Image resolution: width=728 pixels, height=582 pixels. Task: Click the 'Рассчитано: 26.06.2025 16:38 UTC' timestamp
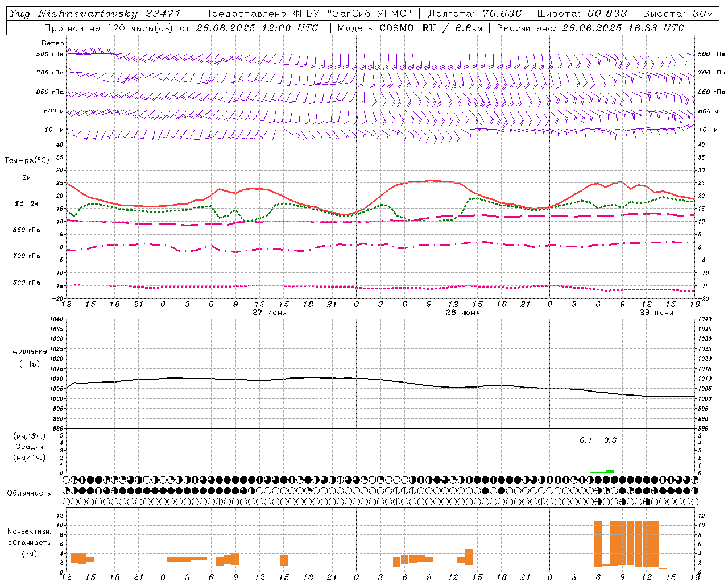point(590,28)
